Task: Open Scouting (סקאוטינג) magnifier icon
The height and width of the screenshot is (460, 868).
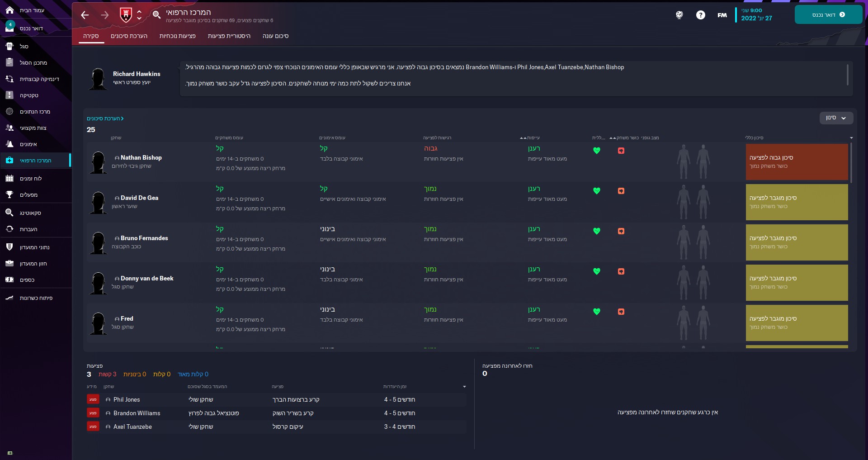Action: pyautogui.click(x=9, y=213)
